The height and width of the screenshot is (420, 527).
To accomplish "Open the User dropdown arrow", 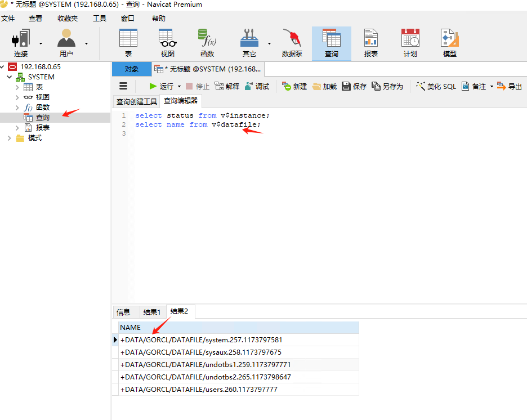I will point(86,44).
